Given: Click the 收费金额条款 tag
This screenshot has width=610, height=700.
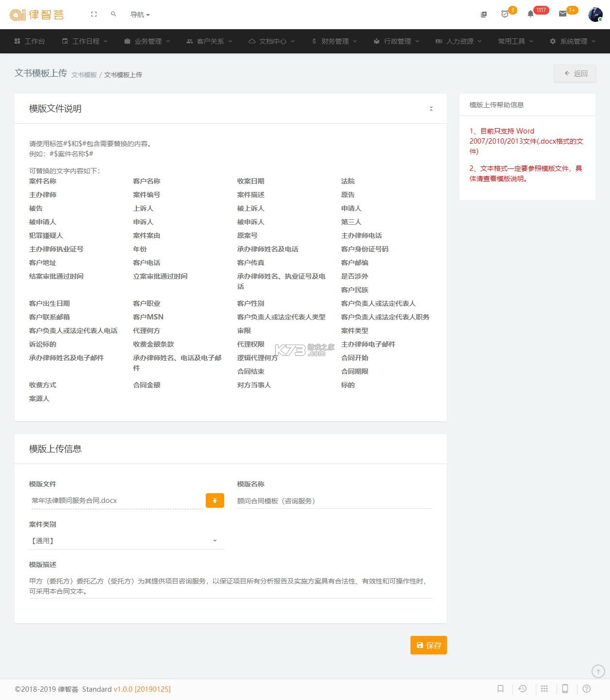Looking at the screenshot, I should pyautogui.click(x=153, y=344).
